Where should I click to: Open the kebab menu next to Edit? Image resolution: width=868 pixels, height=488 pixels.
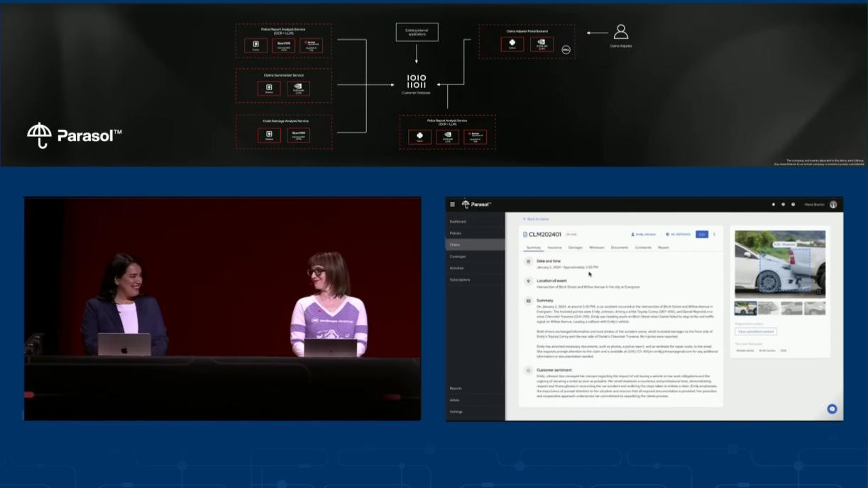coord(714,234)
